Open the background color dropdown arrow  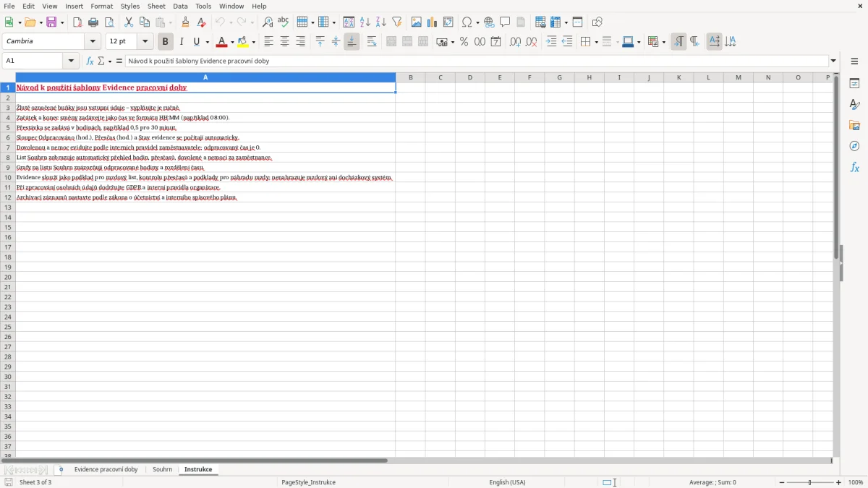(x=253, y=42)
